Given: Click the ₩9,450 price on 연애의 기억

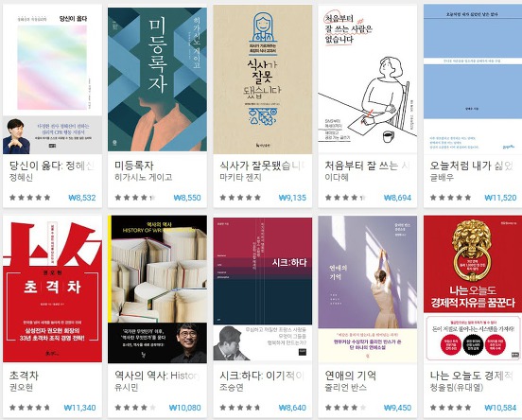Looking at the screenshot, I should [397, 408].
